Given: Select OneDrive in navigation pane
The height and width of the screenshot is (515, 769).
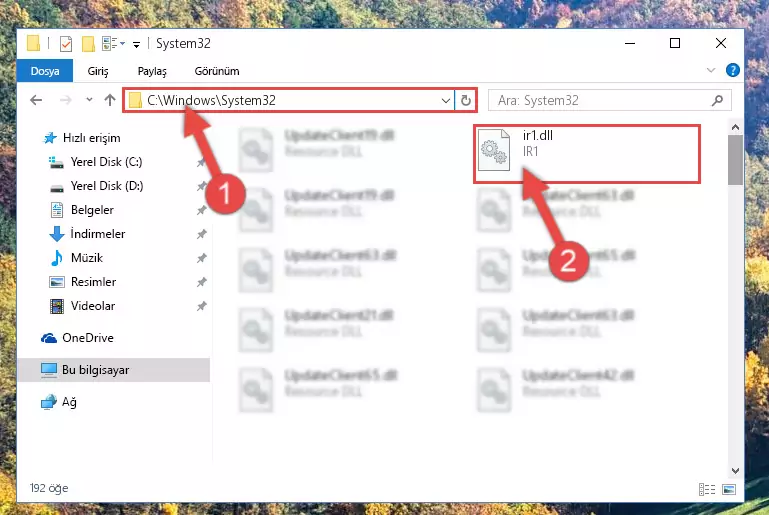Looking at the screenshot, I should [x=87, y=338].
